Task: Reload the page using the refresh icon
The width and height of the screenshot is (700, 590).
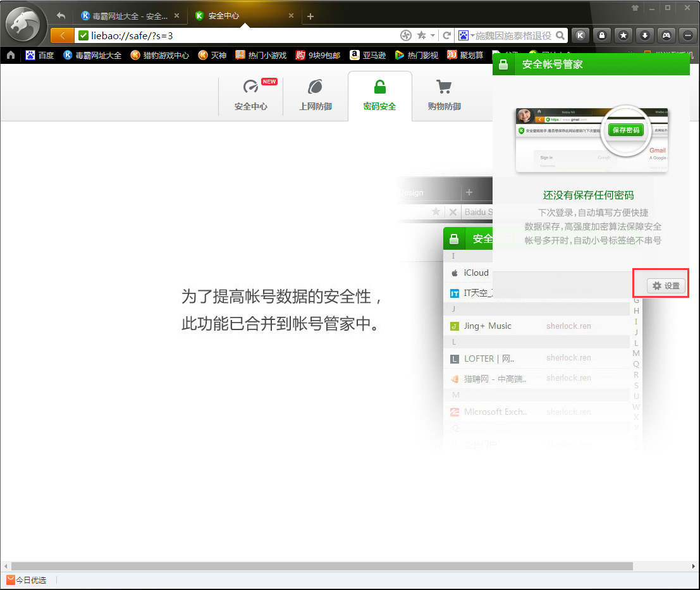Action: [x=446, y=35]
